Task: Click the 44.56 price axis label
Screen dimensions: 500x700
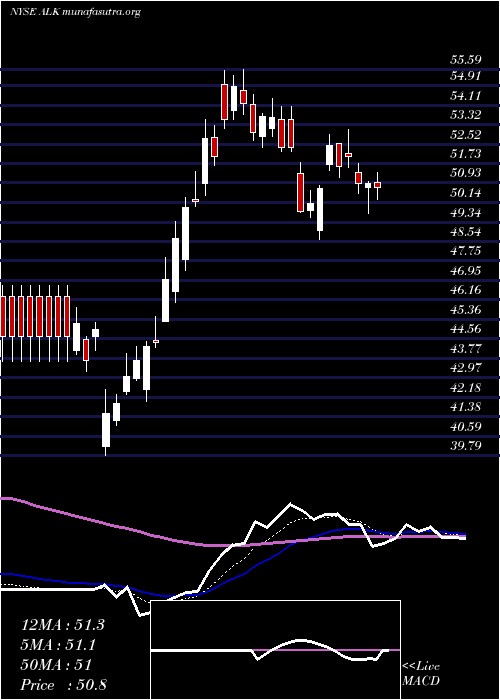Action: [x=465, y=329]
